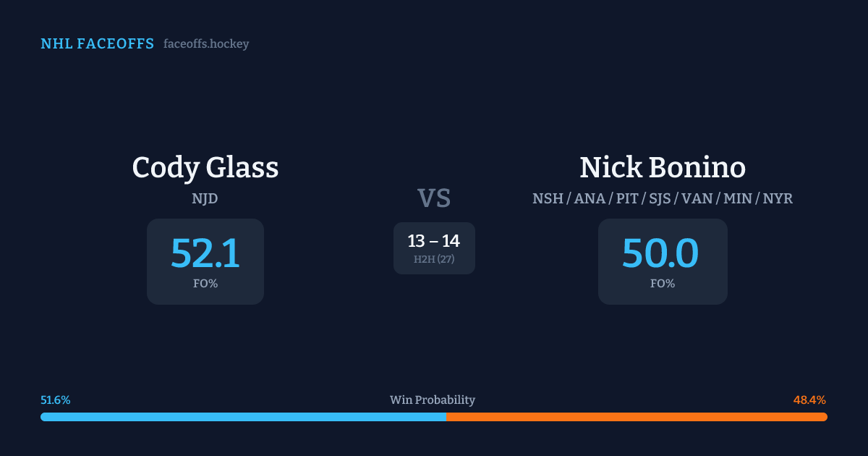Image resolution: width=868 pixels, height=456 pixels.
Task: Click the blue segment of probability bar
Action: point(243,417)
